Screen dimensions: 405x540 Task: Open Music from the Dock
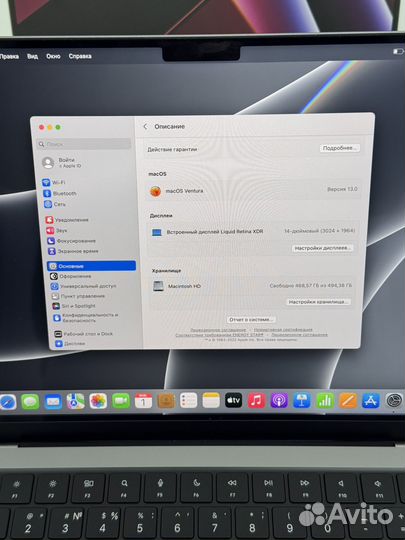point(257,400)
